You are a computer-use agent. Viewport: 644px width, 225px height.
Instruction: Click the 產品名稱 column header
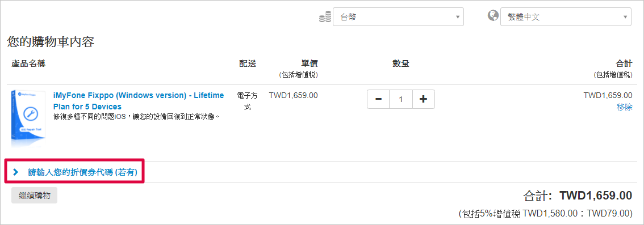[28, 63]
